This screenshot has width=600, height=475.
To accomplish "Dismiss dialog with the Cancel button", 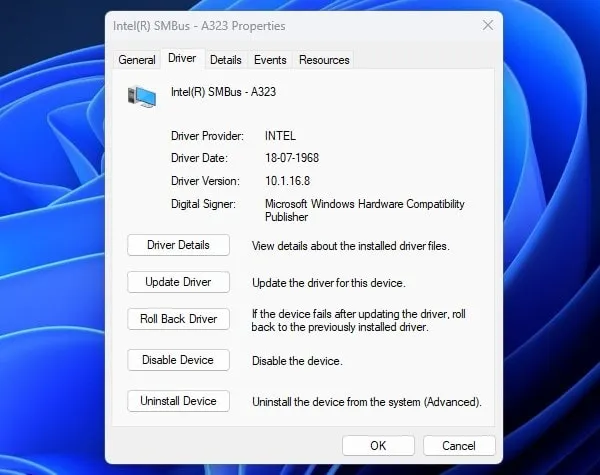I will [459, 446].
